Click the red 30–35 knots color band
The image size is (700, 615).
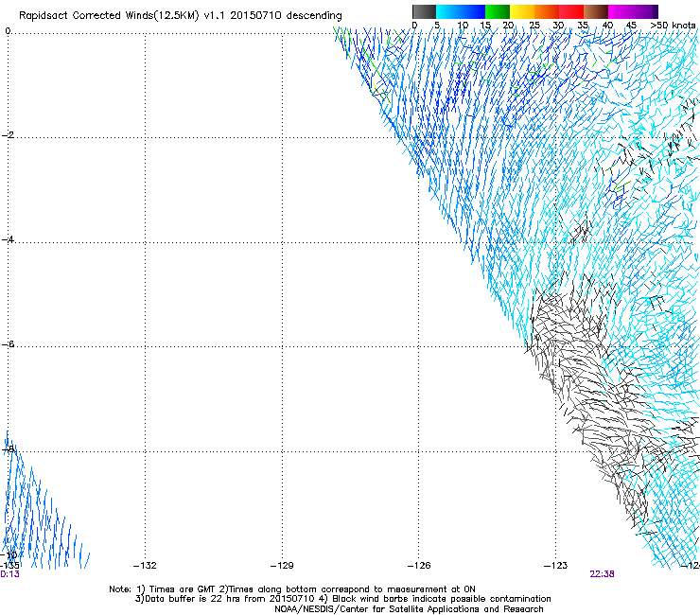[571, 11]
